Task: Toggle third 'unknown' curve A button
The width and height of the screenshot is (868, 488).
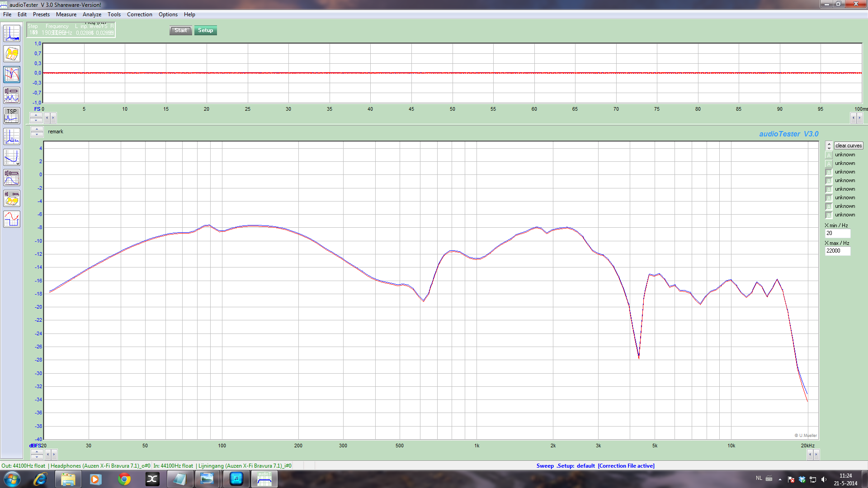Action: (x=829, y=172)
